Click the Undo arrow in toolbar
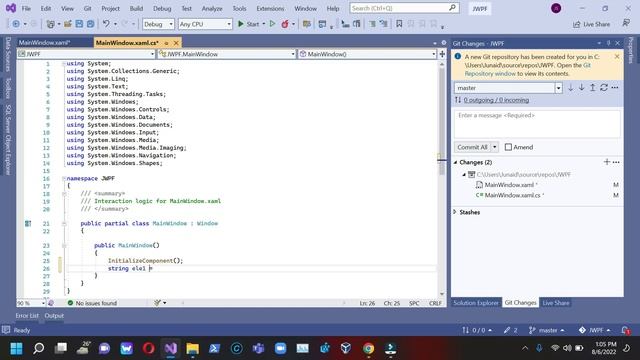 coord(106,24)
